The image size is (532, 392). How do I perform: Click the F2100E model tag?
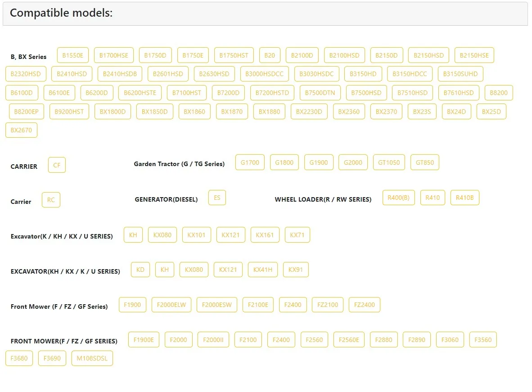(258, 305)
